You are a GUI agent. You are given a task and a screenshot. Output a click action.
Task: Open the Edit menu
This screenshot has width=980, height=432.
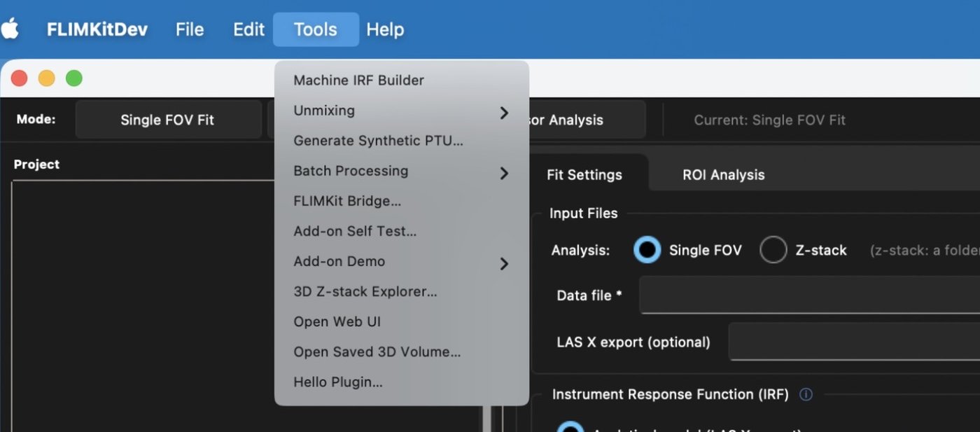pos(248,29)
